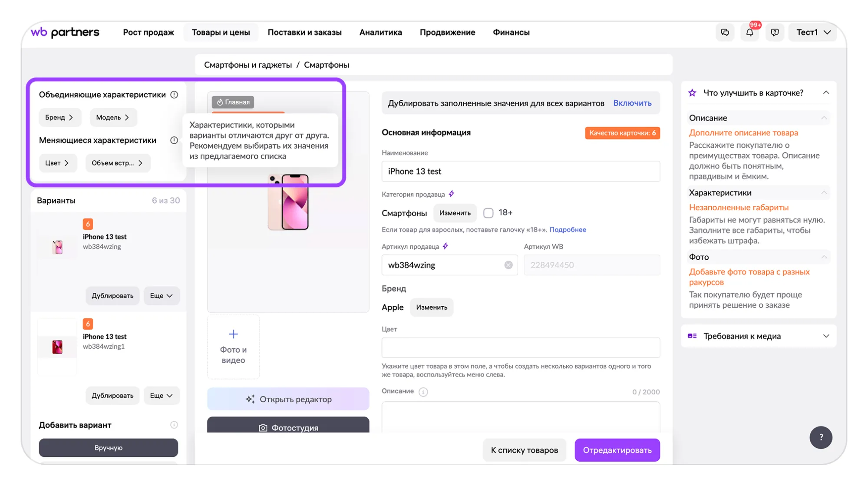Enable duplication via Включить link
The width and height of the screenshot is (868, 486).
coord(632,103)
